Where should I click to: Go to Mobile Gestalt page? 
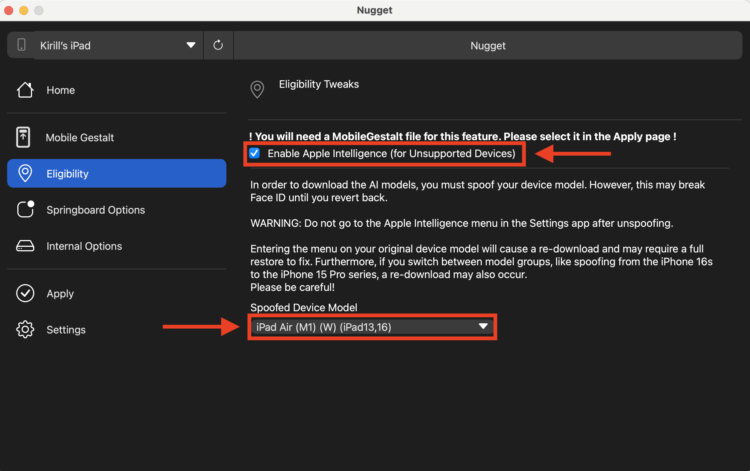pos(117,138)
